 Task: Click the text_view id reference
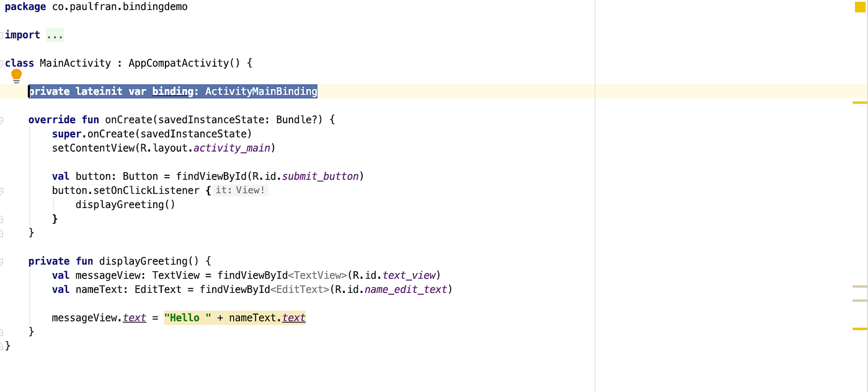[x=409, y=275]
